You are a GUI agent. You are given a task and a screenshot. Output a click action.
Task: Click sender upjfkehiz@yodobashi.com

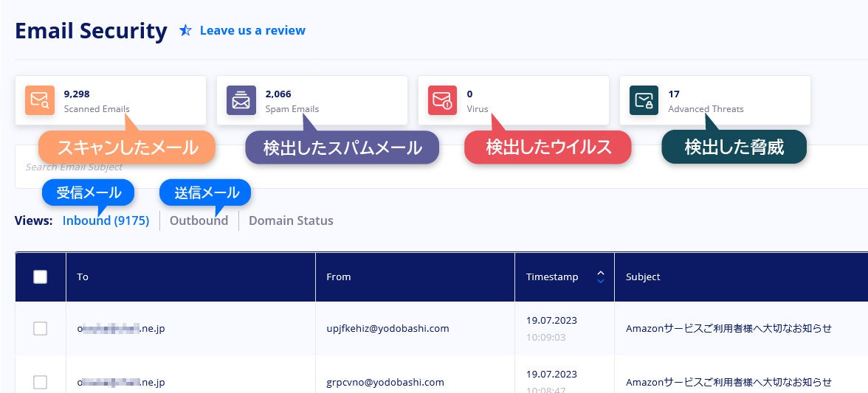click(387, 328)
